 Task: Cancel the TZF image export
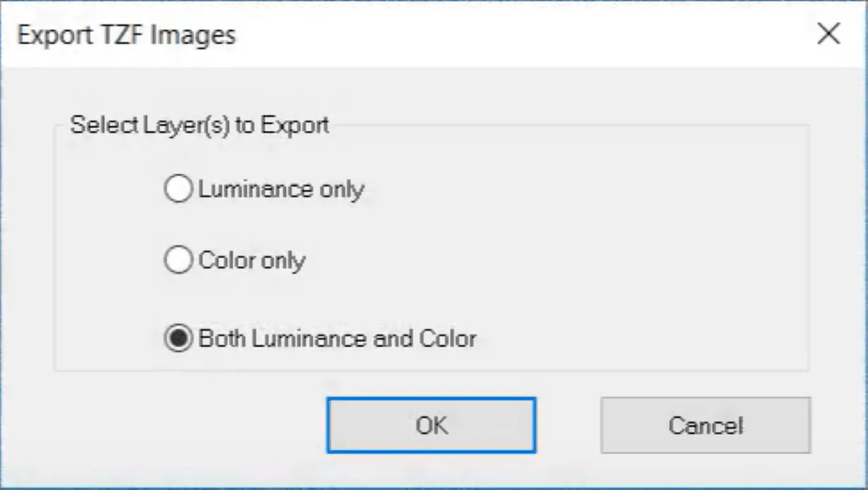705,426
